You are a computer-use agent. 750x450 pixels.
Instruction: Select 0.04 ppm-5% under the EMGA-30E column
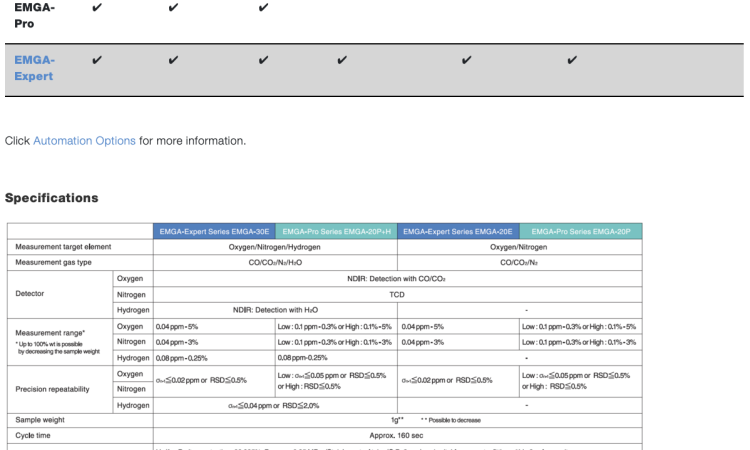pos(177,327)
